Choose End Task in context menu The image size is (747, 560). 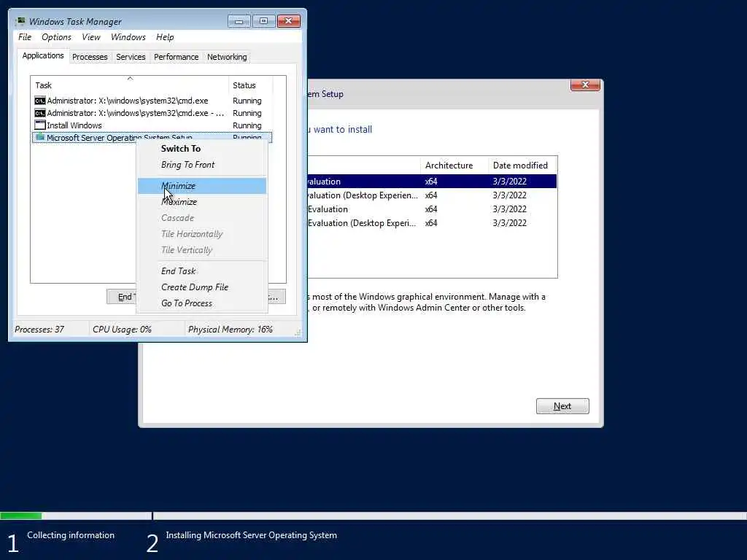point(202,271)
